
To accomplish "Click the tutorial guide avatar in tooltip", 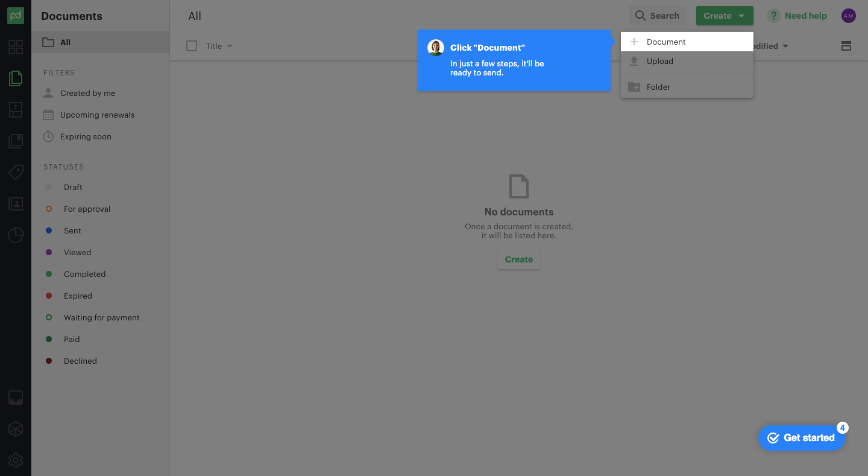I will click(x=436, y=48).
